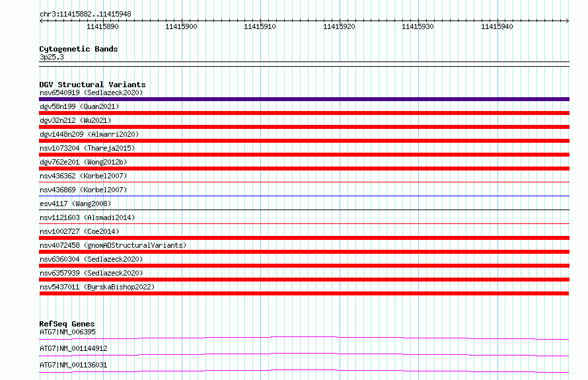Click the RefSeq Genes track title

67,324
